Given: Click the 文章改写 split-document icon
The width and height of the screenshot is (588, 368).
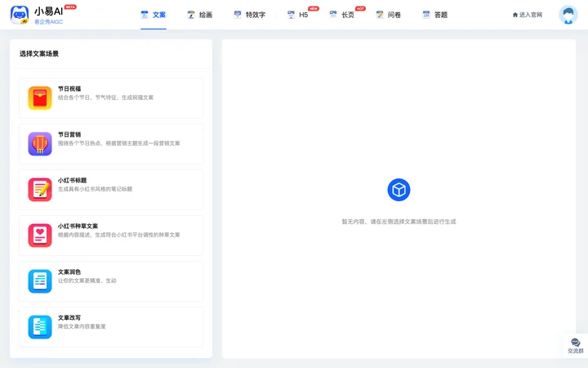Looking at the screenshot, I should point(40,327).
